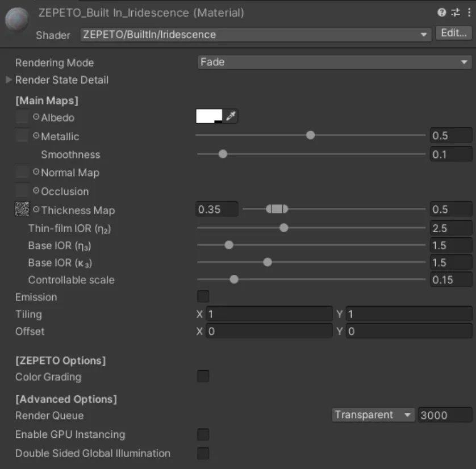Click the Smoothness property label
476x469 pixels.
pyautogui.click(x=71, y=154)
